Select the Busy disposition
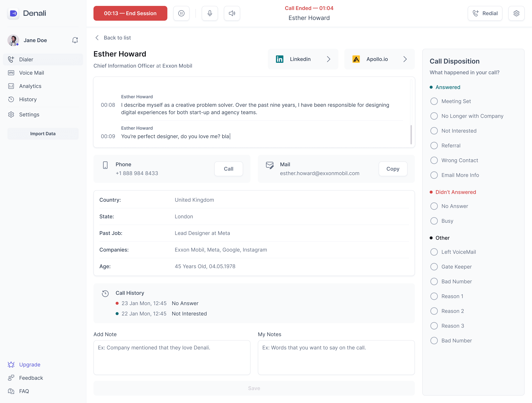The image size is (532, 403). pos(434,221)
